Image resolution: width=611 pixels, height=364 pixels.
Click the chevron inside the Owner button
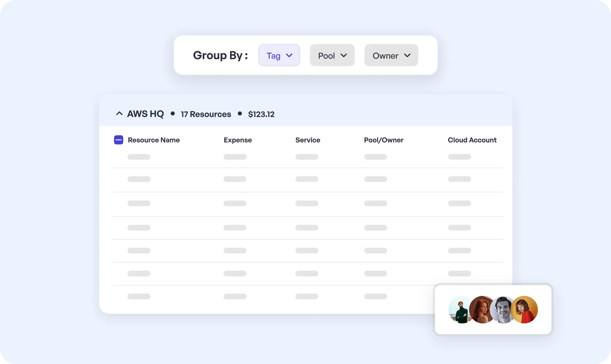407,55
